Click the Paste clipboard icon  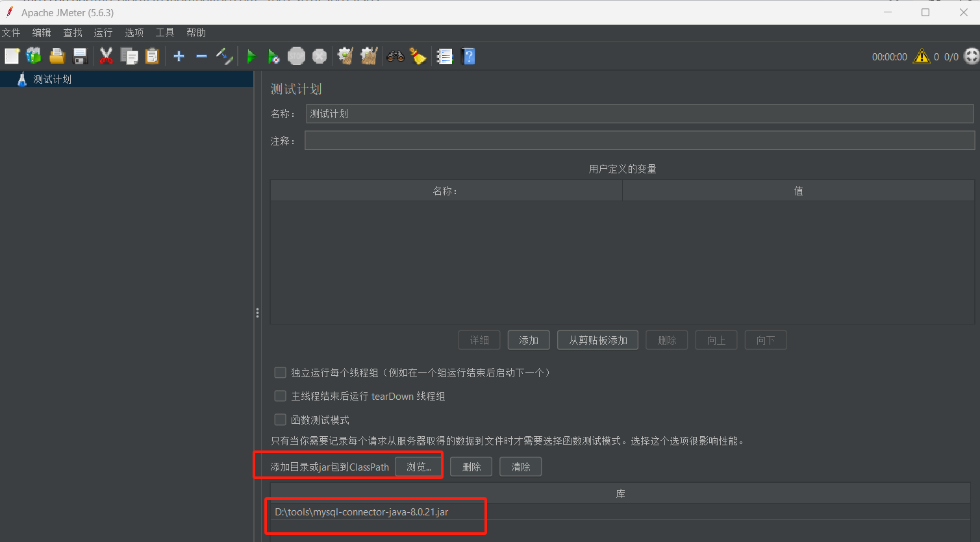point(152,56)
